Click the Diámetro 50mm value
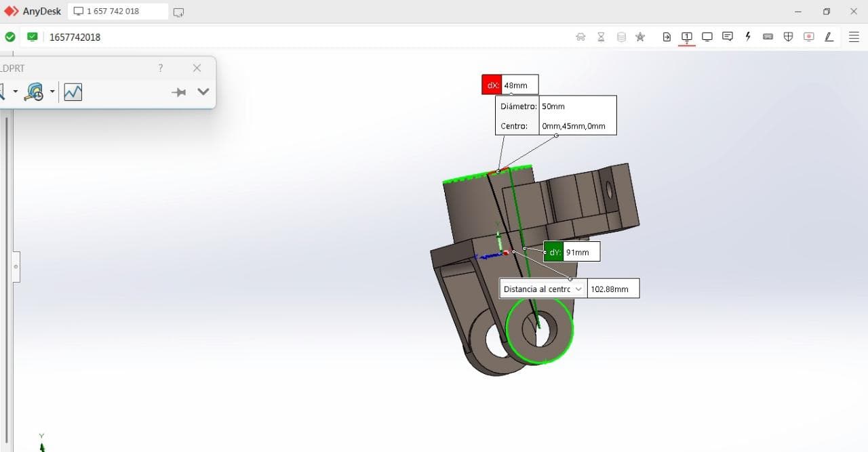 553,106
